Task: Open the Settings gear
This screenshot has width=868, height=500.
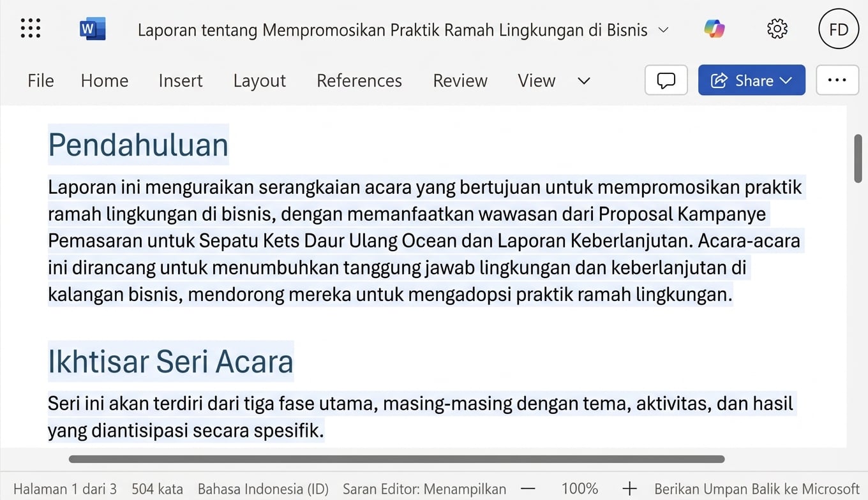Action: pos(777,29)
